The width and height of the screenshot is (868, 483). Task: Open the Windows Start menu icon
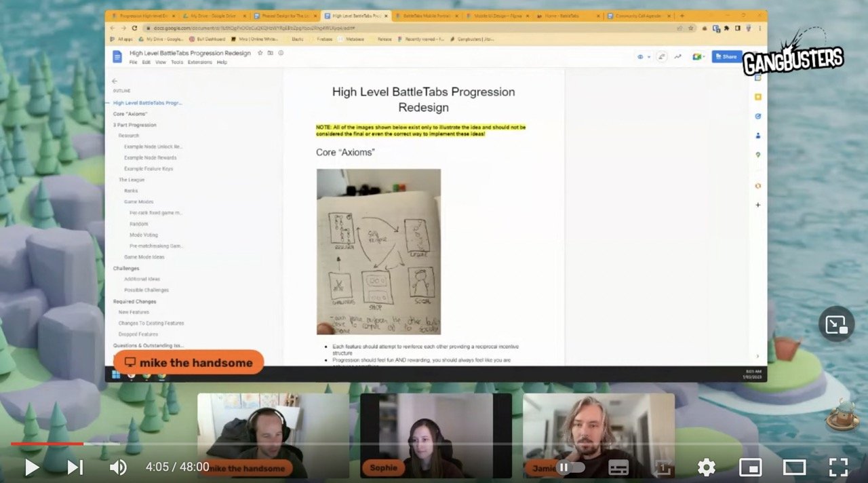click(116, 374)
